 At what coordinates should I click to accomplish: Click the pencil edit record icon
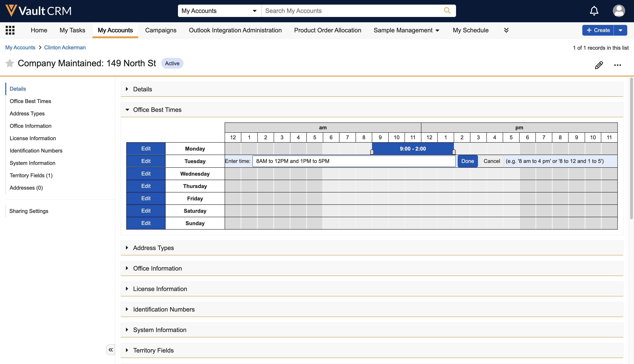click(x=599, y=65)
